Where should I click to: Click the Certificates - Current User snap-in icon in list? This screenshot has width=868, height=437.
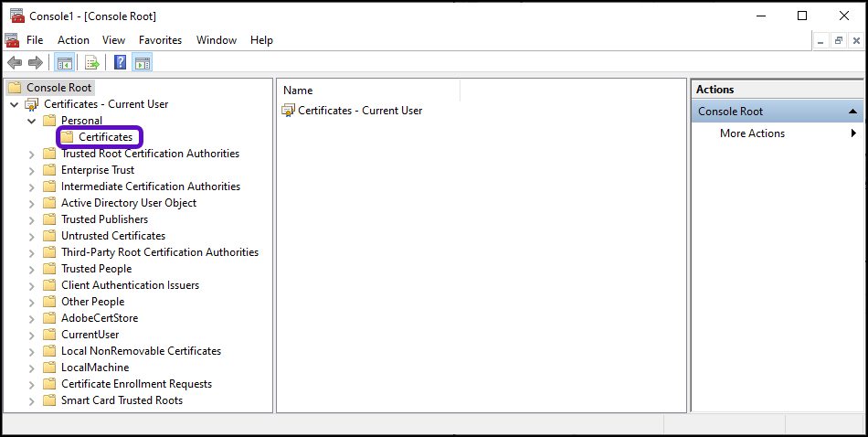pyautogui.click(x=289, y=111)
